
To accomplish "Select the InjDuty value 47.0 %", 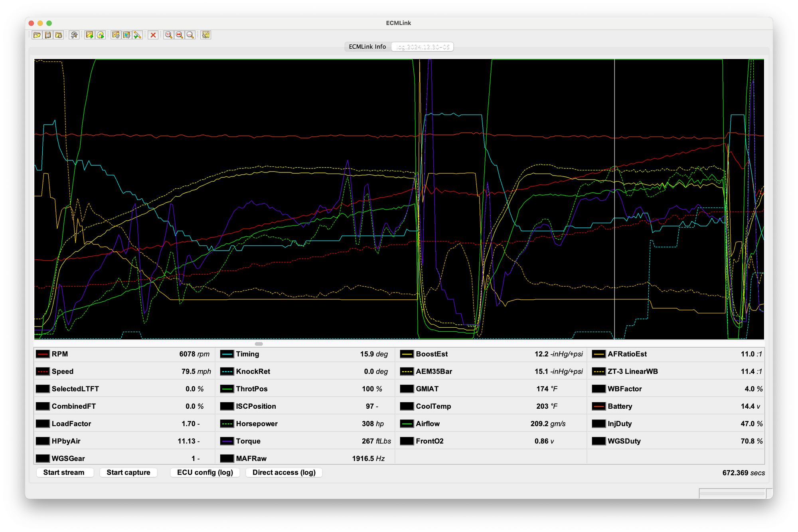I will [x=752, y=424].
